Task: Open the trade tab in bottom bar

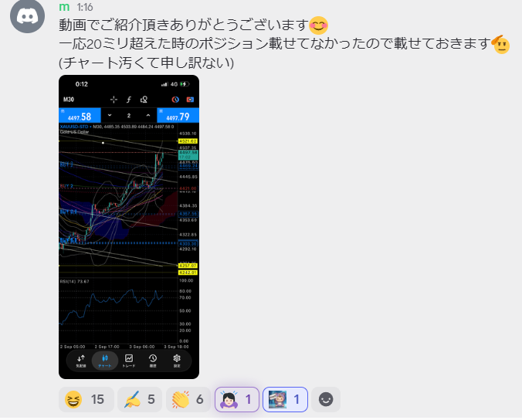Action: (x=129, y=361)
